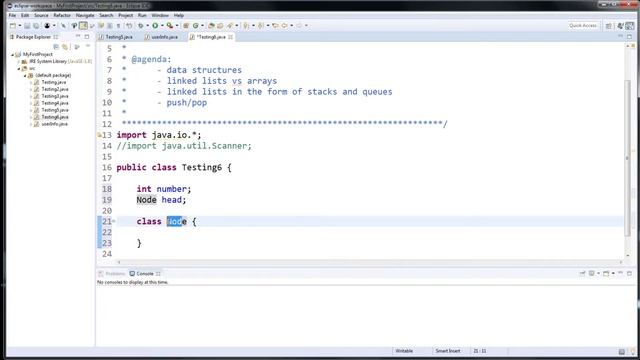Click the New Java Package icon
The image size is (640, 360).
tap(186, 25)
